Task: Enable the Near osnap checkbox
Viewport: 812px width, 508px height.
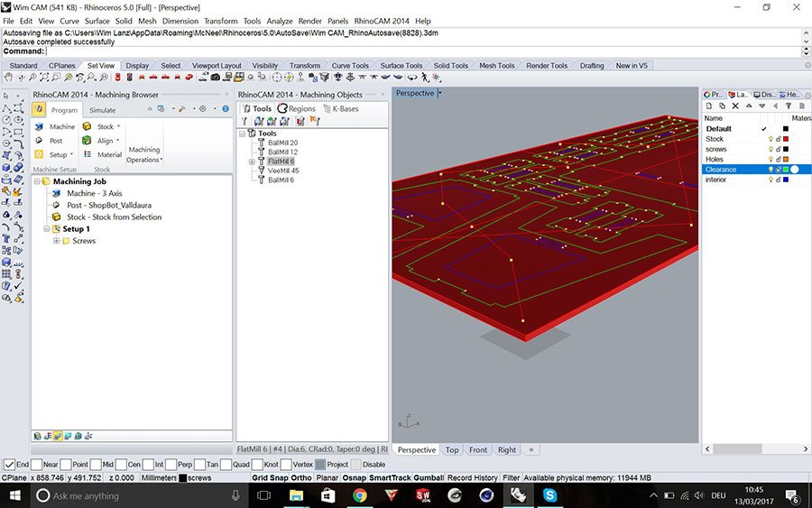Action: pos(36,465)
